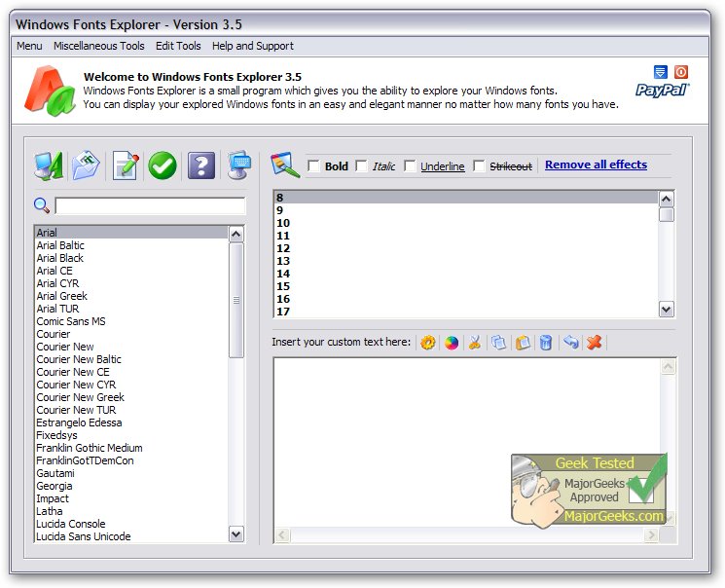Image resolution: width=725 pixels, height=588 pixels.
Task: Select the Courier New font
Action: [131, 347]
